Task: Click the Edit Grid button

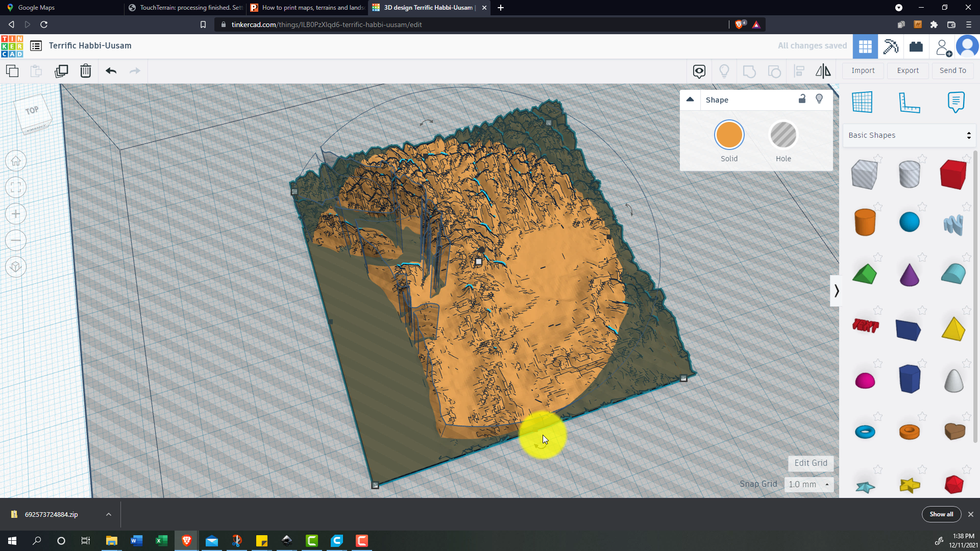Action: pyautogui.click(x=811, y=463)
